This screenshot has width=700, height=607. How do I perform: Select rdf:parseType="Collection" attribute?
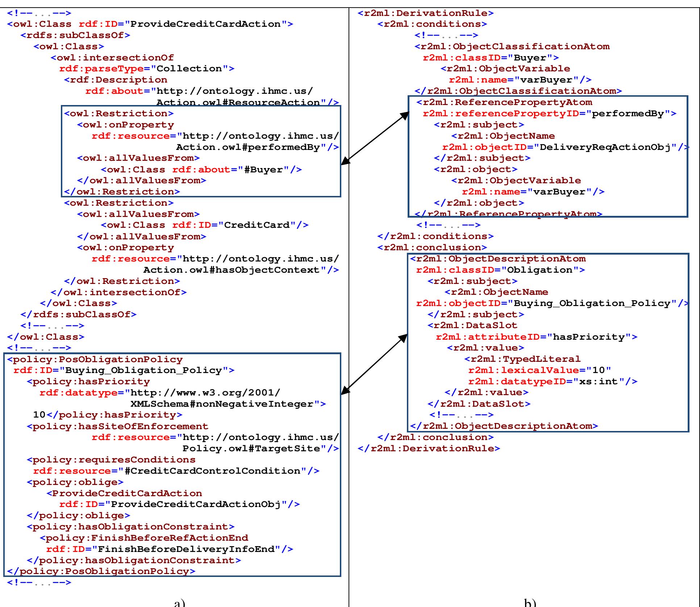(x=147, y=69)
